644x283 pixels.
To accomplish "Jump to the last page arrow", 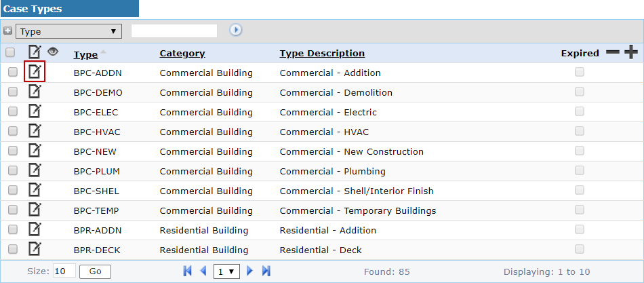I will 266,271.
